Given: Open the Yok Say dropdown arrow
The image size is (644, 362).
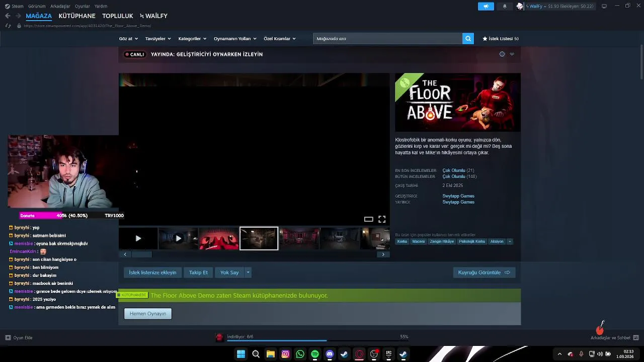Looking at the screenshot, I should [x=248, y=273].
